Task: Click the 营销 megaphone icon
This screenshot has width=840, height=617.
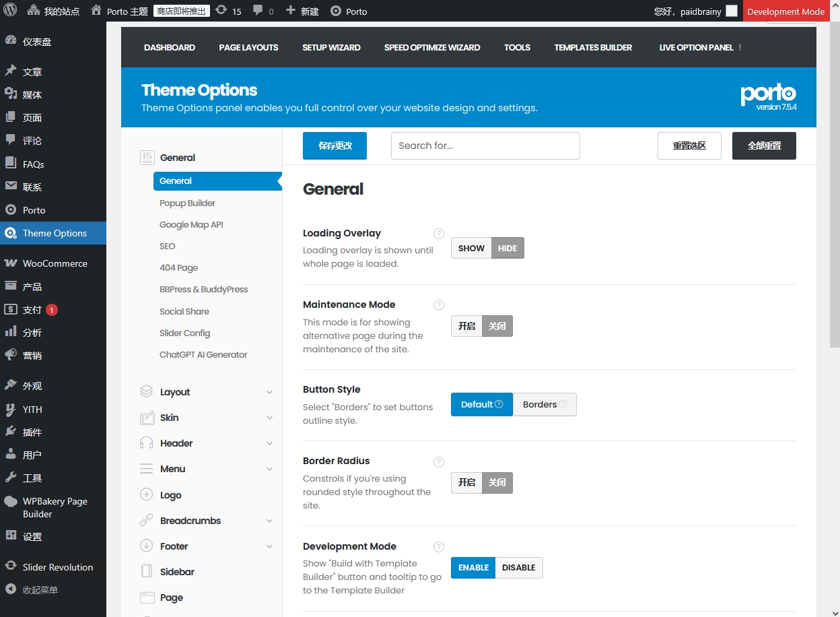Action: point(10,355)
